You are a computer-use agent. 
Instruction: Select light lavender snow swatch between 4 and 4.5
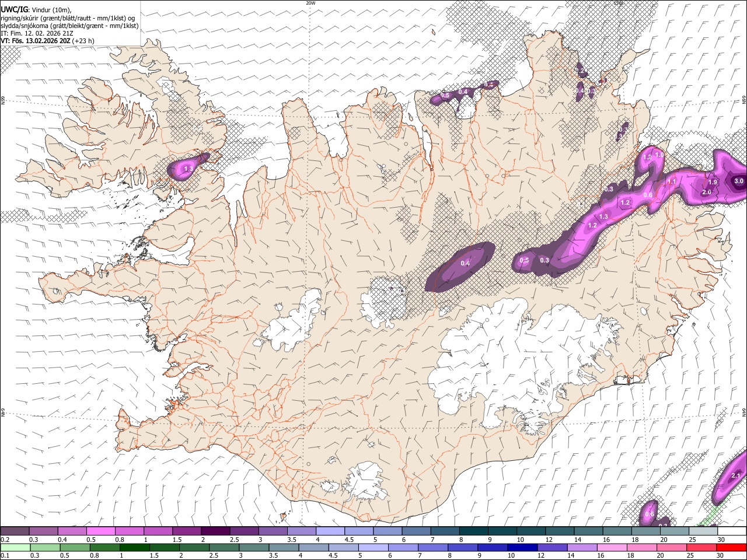[330, 531]
